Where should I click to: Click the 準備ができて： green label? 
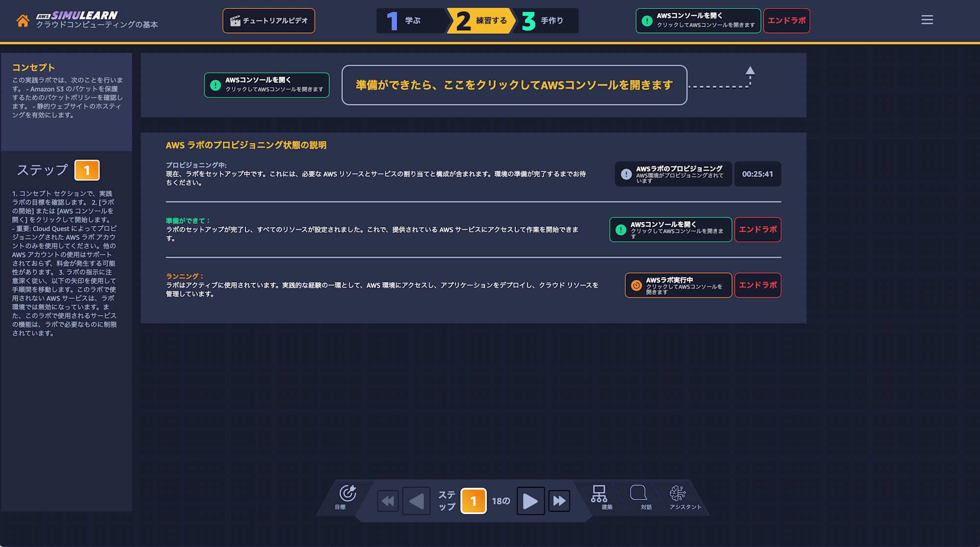point(188,221)
